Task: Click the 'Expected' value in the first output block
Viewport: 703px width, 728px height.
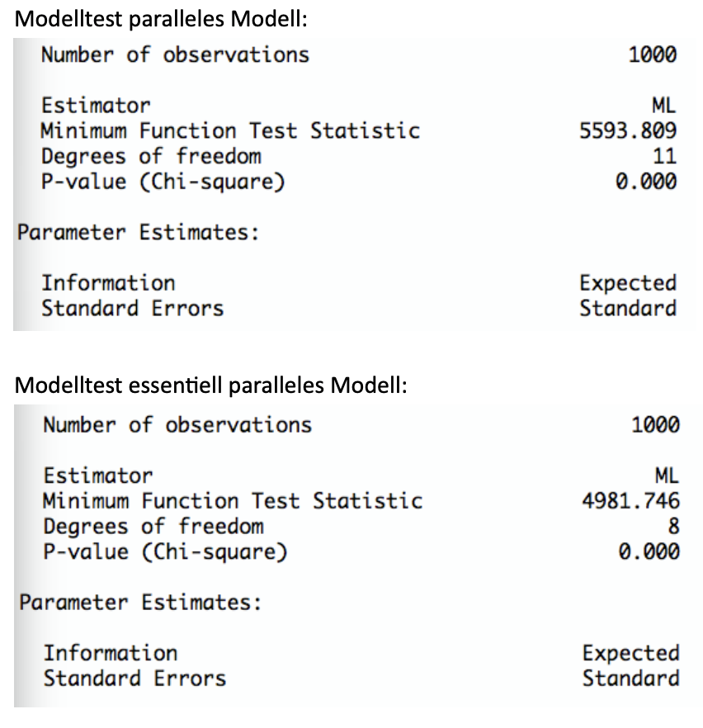Action: click(x=628, y=283)
